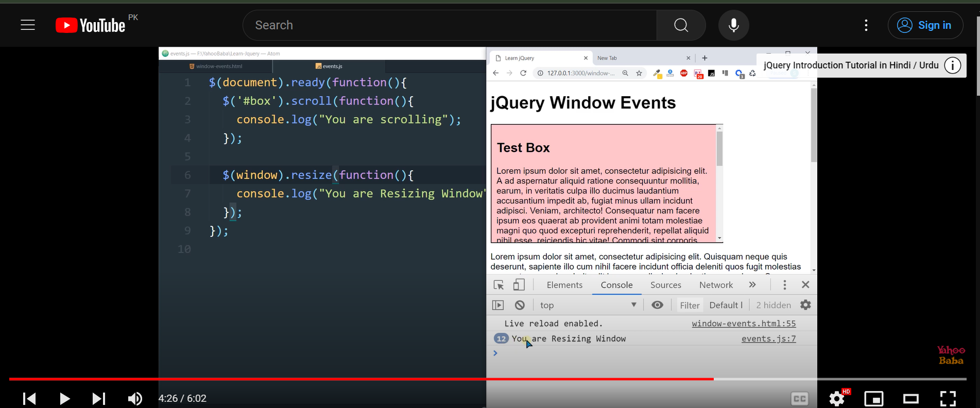The width and height of the screenshot is (980, 408).
Task: Open jQuery Introduction Tutorial card link
Action: point(851,65)
